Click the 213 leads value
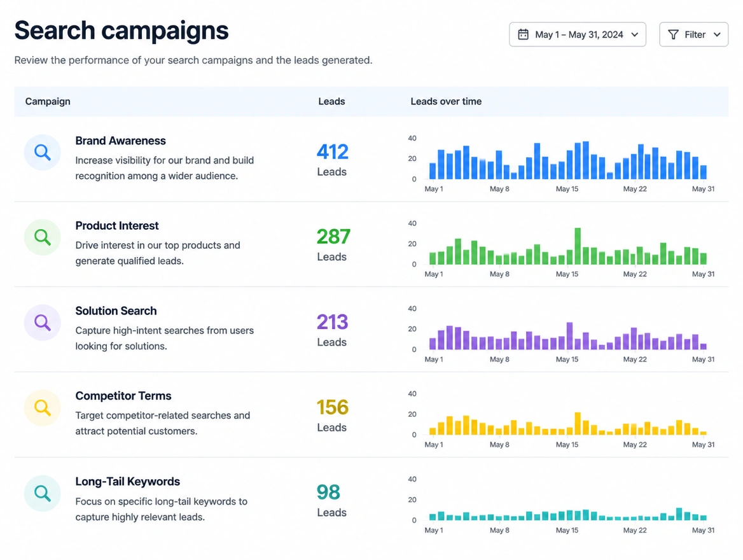Screen dimensions: 743x560 (x=333, y=322)
